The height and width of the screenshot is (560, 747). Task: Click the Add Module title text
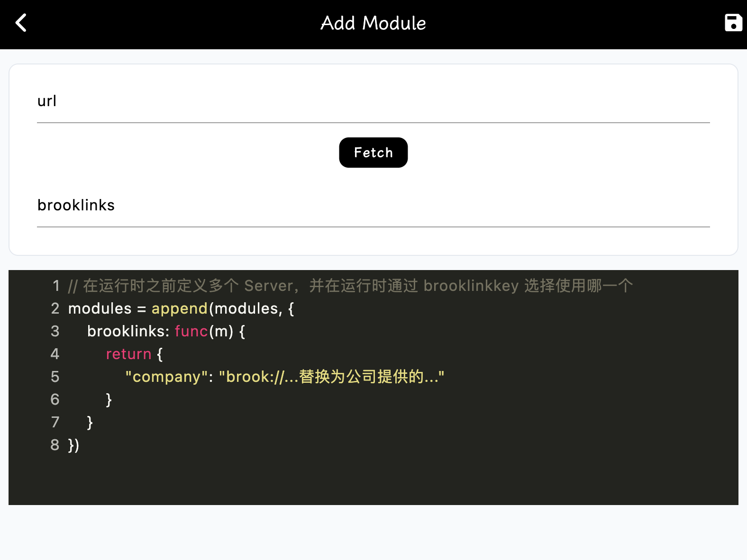pyautogui.click(x=373, y=23)
